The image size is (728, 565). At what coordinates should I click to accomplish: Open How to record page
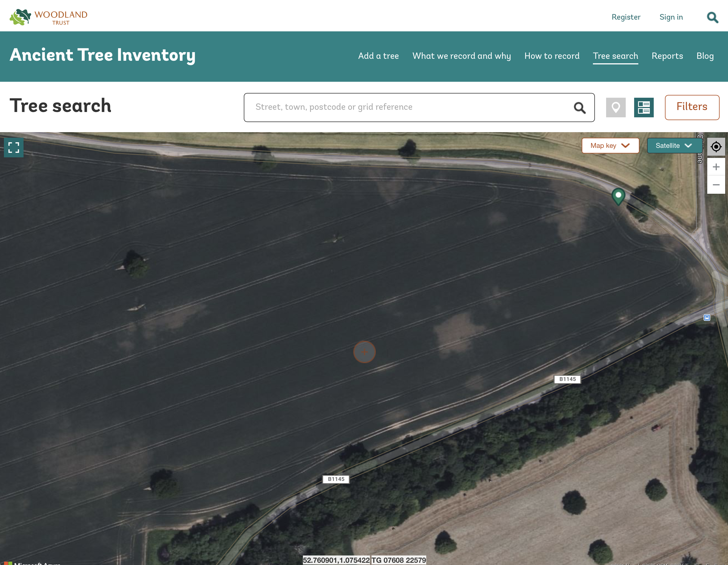pos(552,56)
